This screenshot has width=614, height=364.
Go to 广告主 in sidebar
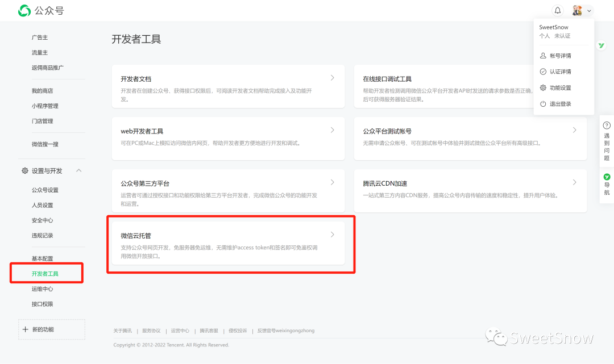(x=40, y=37)
